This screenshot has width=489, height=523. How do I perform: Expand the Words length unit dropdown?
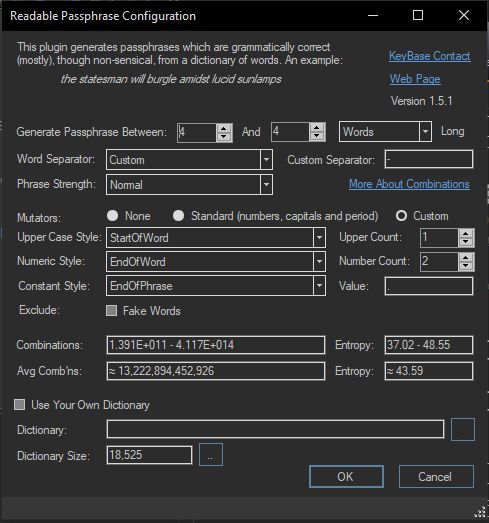click(425, 132)
